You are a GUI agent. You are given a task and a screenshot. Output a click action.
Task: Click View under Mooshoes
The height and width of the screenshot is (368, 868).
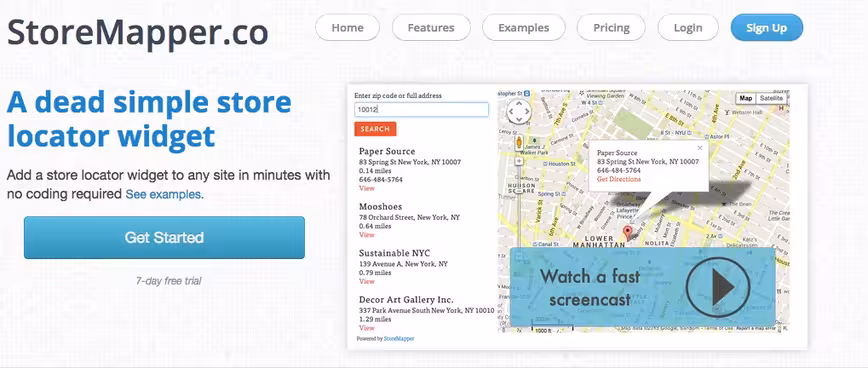(x=366, y=235)
